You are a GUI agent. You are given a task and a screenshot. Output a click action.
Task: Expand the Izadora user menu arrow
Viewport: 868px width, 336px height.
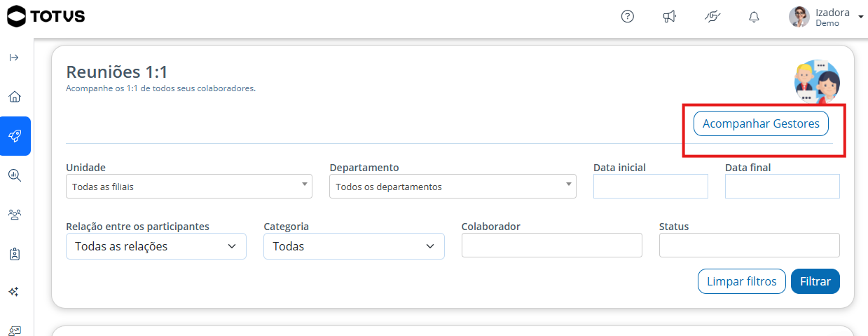tap(860, 17)
